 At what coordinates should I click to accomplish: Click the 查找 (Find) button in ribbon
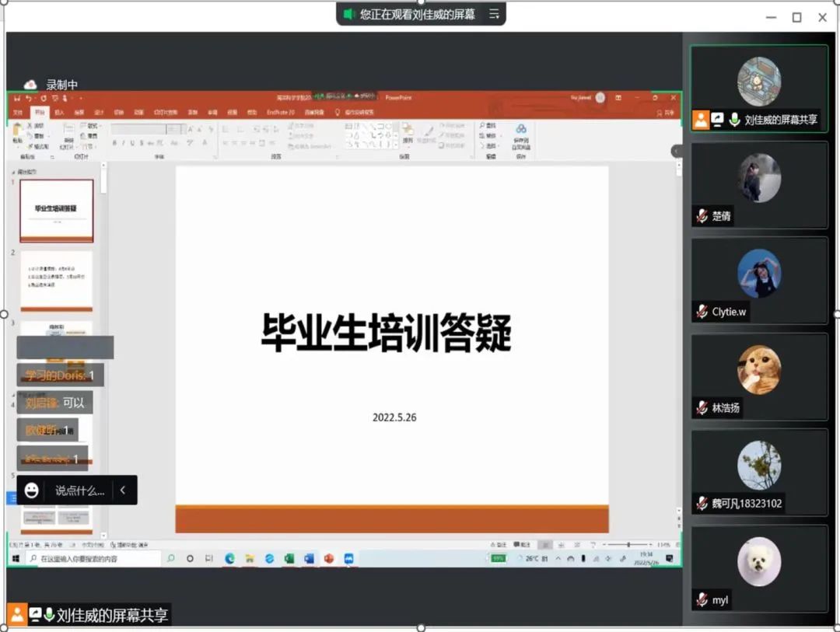tap(488, 125)
